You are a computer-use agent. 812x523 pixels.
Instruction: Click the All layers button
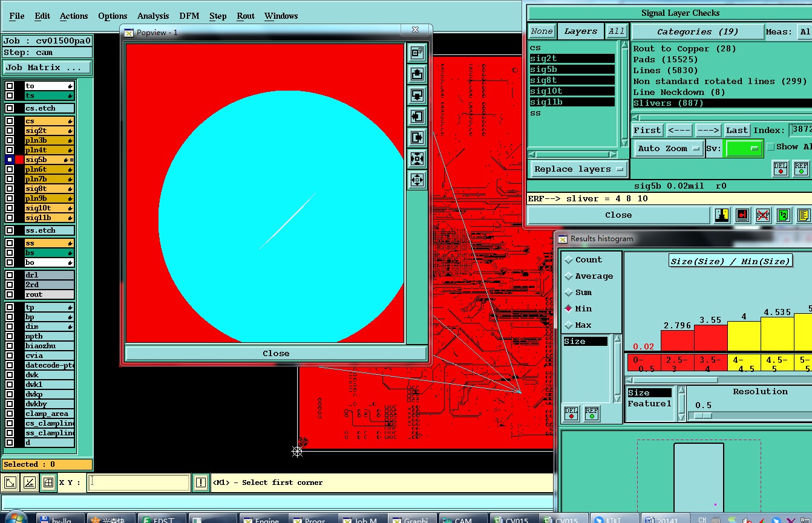[x=617, y=31]
